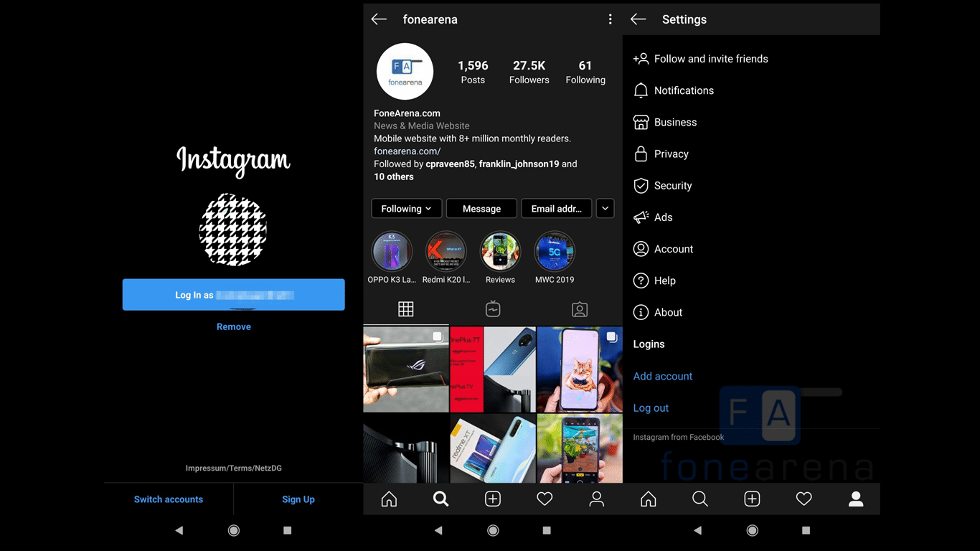Open OnePlus 7T post thumbnail
The image size is (980, 551).
493,369
